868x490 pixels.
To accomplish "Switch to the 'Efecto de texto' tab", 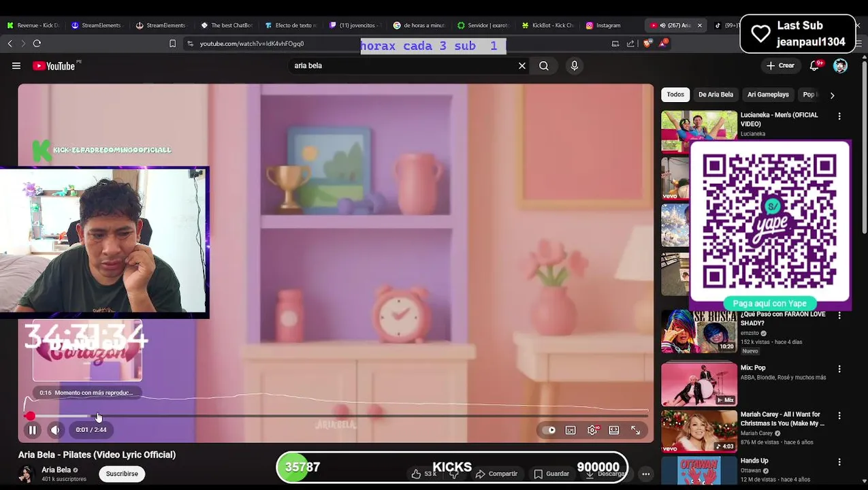I will [291, 25].
